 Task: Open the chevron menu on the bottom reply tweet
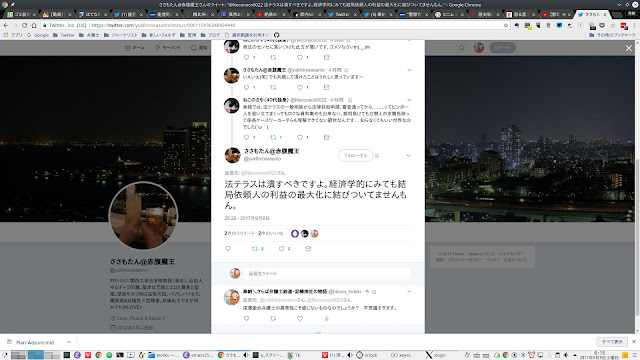coord(409,292)
